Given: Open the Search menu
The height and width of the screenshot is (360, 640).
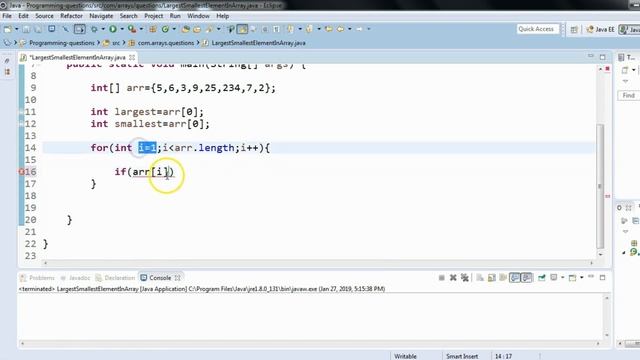Looking at the screenshot, I should click(129, 16).
